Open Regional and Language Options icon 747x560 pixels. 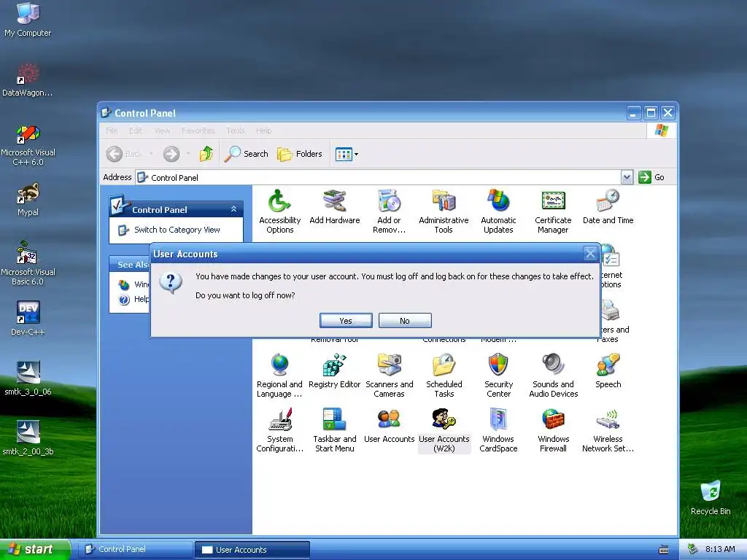(279, 376)
